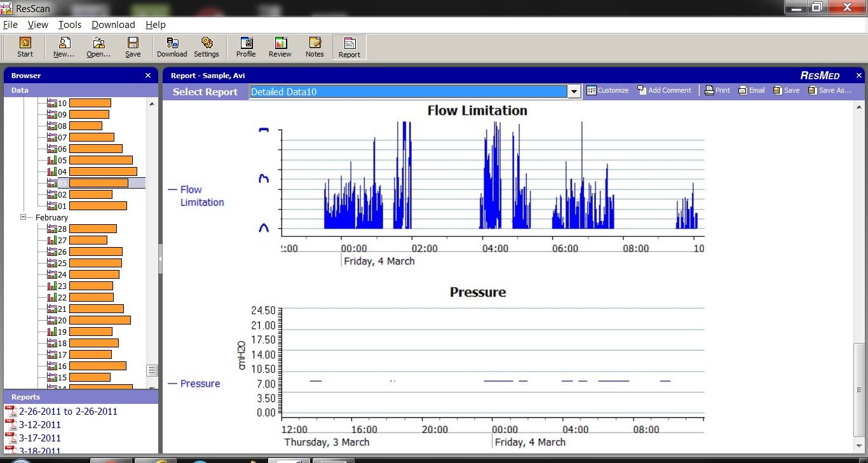Screen dimensions: 868x463
Task: Choose Save As in report header
Action: pos(829,91)
